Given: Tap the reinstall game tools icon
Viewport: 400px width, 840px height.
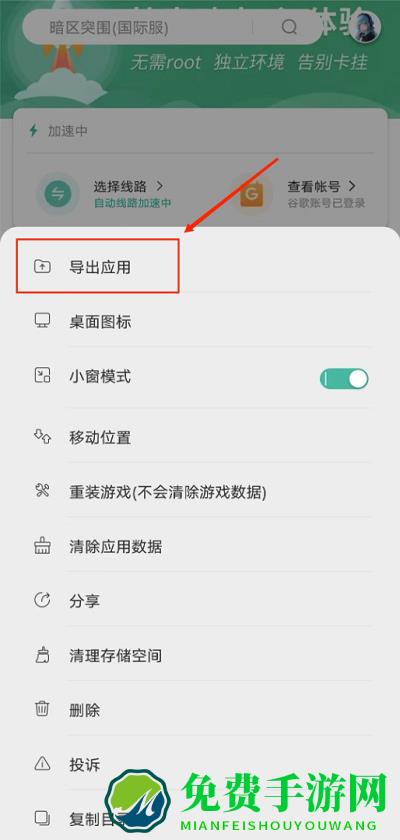Looking at the screenshot, I should point(42,491).
